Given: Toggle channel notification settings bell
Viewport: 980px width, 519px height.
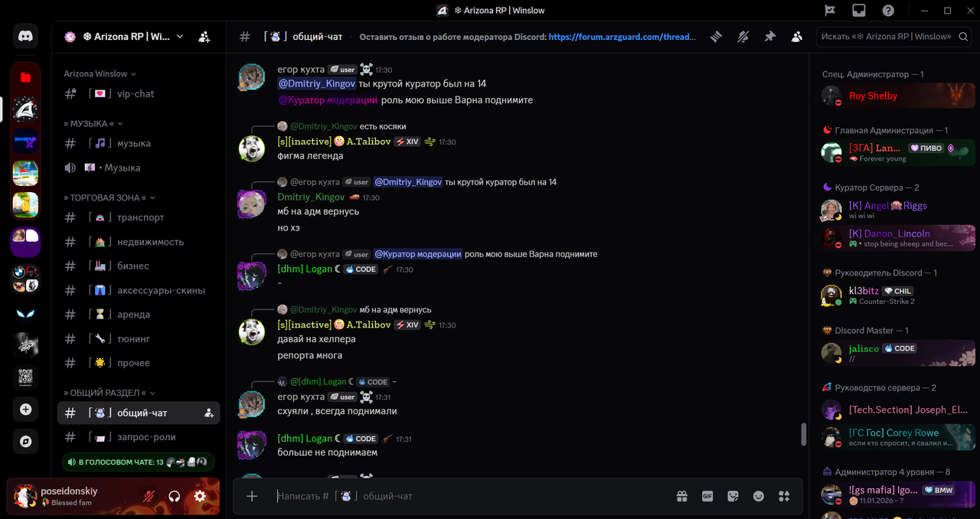Looking at the screenshot, I should (x=743, y=36).
